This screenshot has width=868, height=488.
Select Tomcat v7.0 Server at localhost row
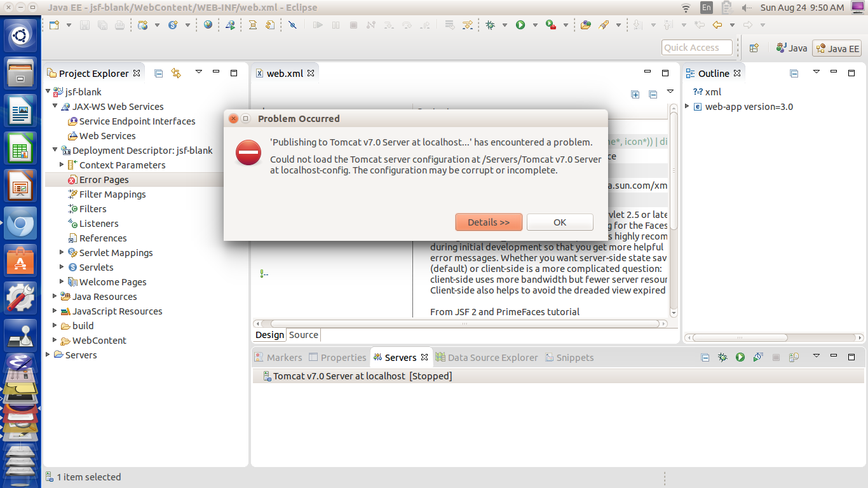[558, 376]
